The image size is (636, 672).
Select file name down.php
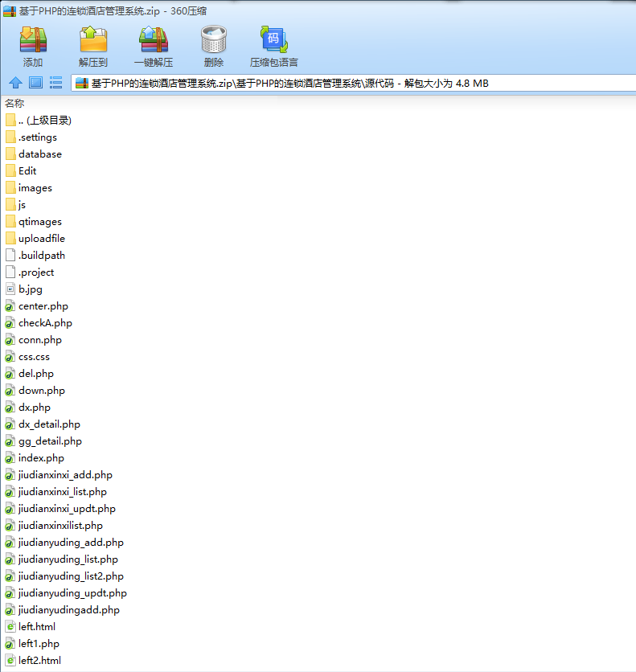(42, 391)
